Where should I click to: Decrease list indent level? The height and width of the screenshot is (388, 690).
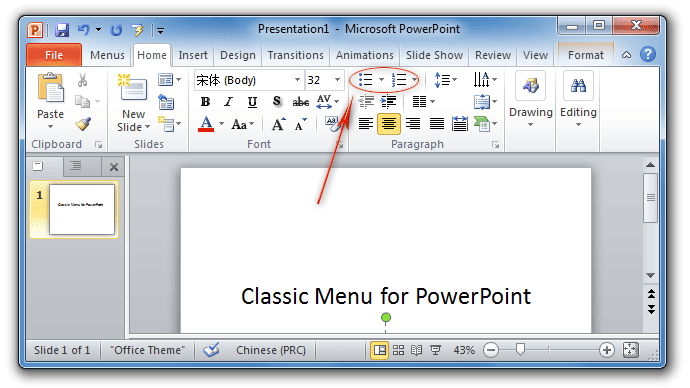pos(366,102)
